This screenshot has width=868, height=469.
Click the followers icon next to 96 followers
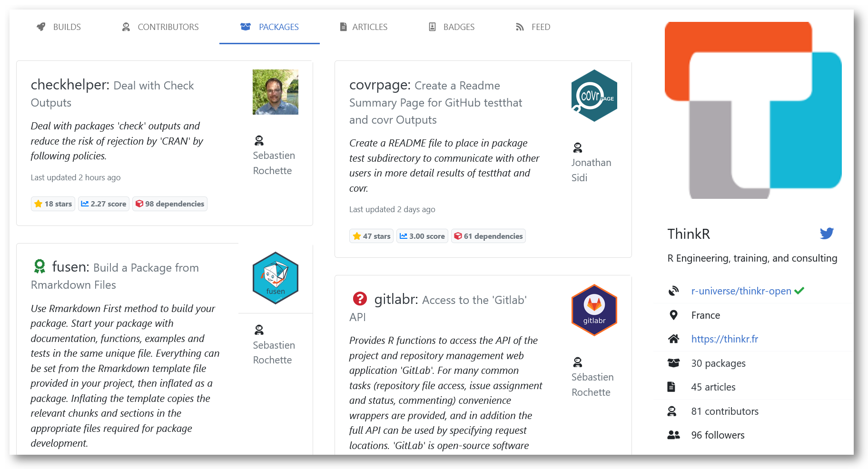pyautogui.click(x=674, y=434)
